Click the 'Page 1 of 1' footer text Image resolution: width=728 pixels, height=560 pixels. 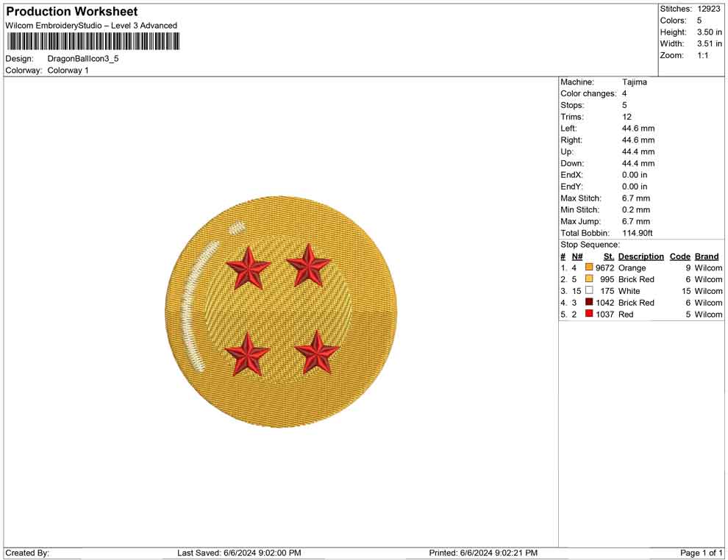point(701,553)
